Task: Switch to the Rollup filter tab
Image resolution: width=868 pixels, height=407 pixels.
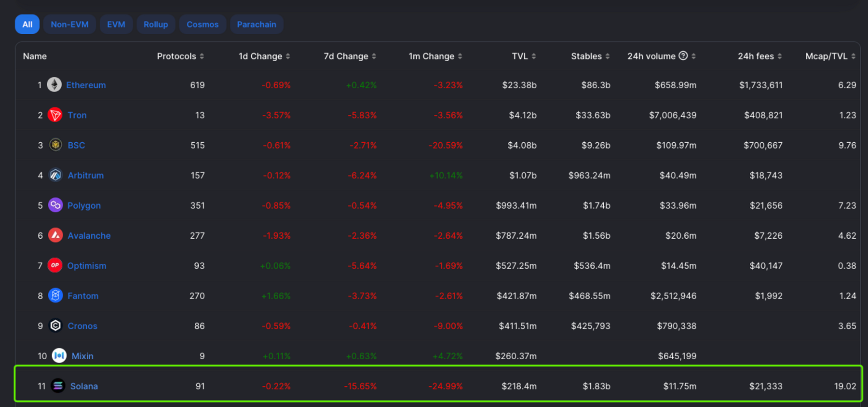Action: pos(155,25)
